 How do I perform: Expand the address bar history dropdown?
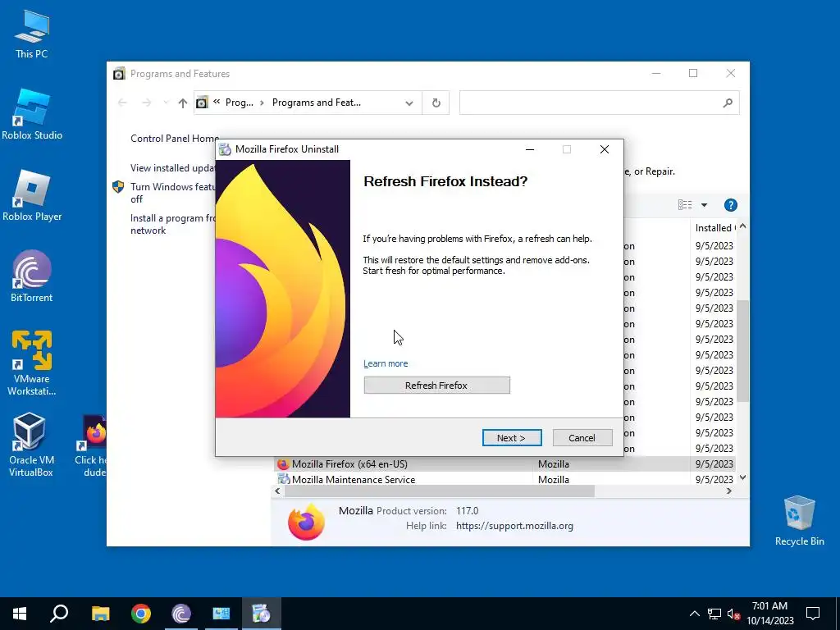[x=409, y=103]
